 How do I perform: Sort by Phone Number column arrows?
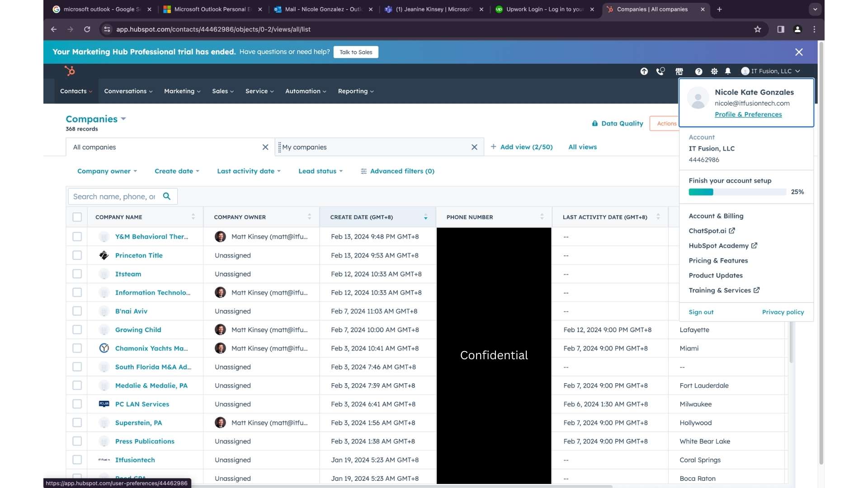click(542, 217)
